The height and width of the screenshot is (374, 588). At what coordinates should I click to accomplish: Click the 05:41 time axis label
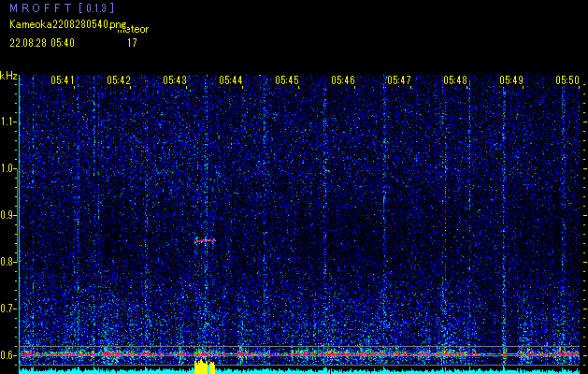point(63,79)
